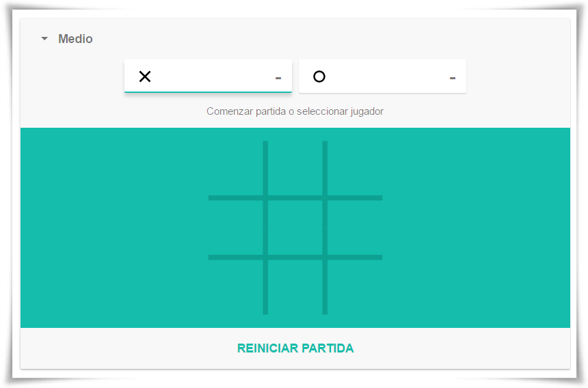The width and height of the screenshot is (588, 388).
Task: Mark the middle-left board cell
Action: pos(235,227)
